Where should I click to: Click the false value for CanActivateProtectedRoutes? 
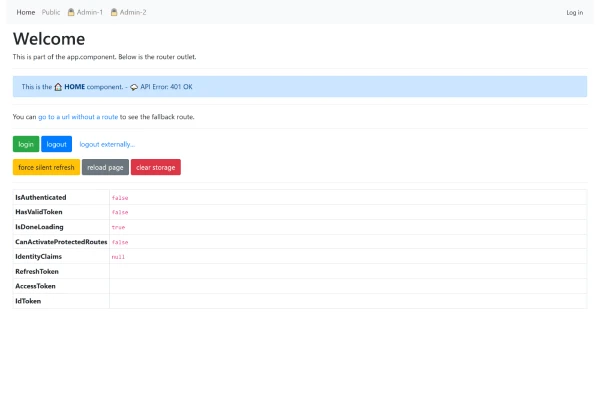pos(120,242)
